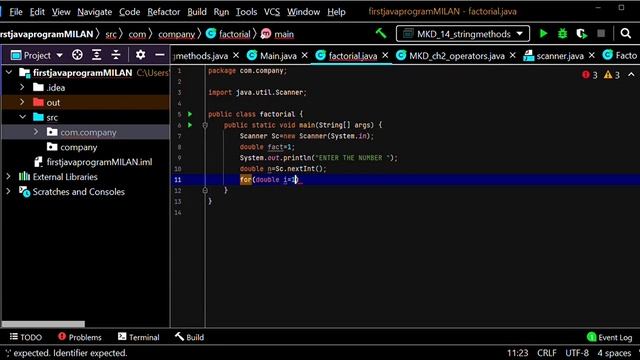The width and height of the screenshot is (640, 360).
Task: Open the Terminal tool window
Action: (x=139, y=337)
